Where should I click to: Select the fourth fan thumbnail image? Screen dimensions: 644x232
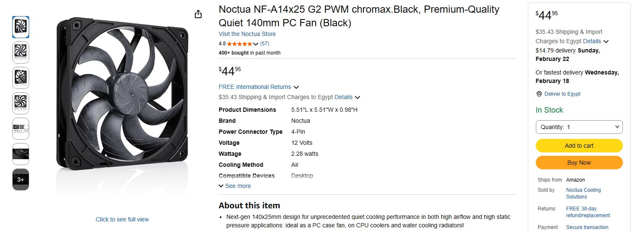pyautogui.click(x=21, y=103)
